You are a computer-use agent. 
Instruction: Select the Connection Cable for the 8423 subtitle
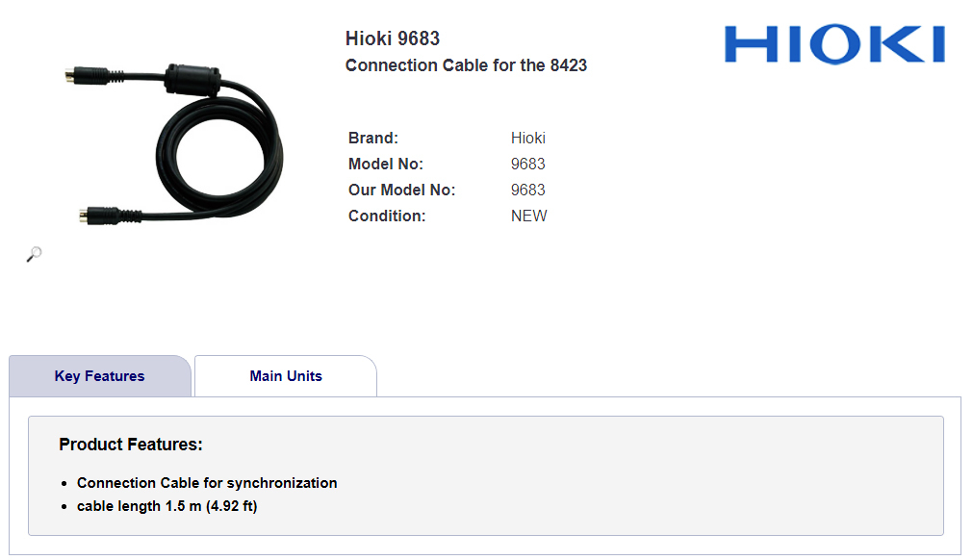pyautogui.click(x=466, y=65)
